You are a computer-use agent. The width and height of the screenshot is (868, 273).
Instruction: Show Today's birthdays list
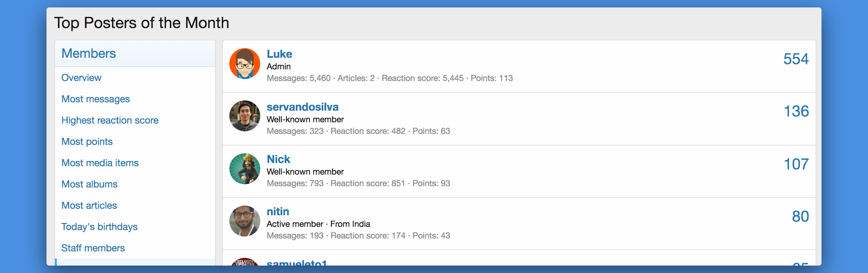point(99,227)
